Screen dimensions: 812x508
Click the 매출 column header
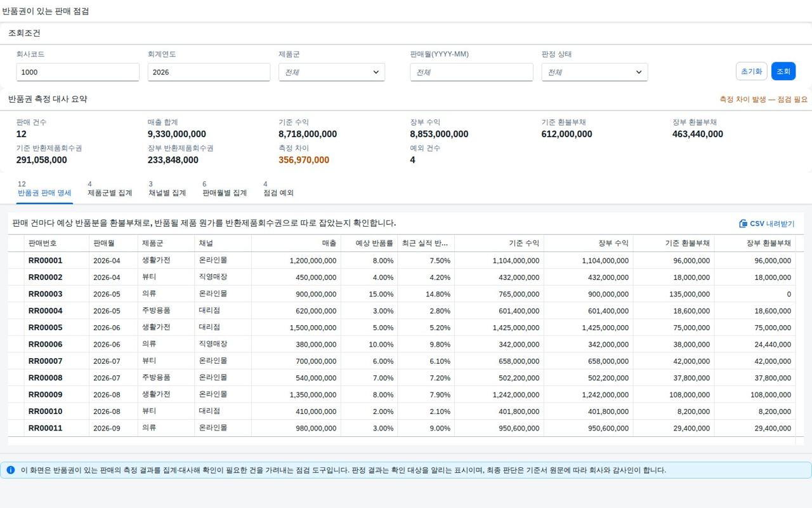tap(296, 243)
